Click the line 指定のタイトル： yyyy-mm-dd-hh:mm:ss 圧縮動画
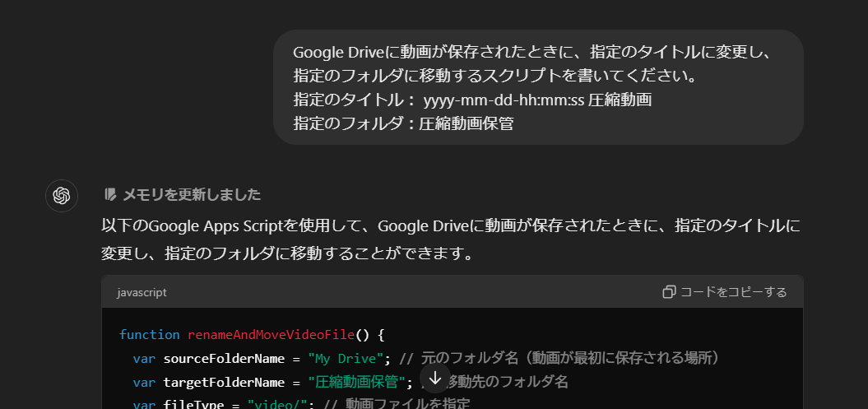This screenshot has width=868, height=409. pos(472,100)
